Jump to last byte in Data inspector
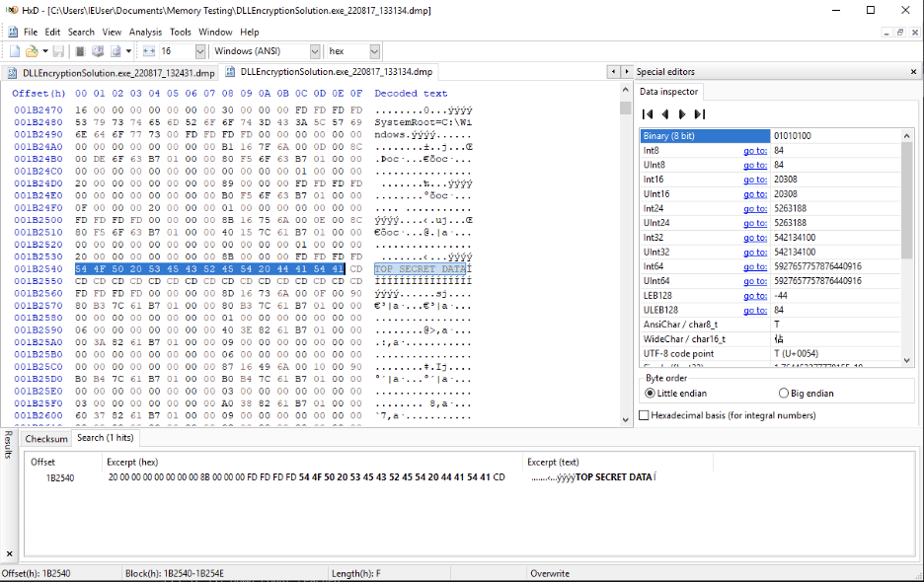This screenshot has width=924, height=582. [x=700, y=114]
